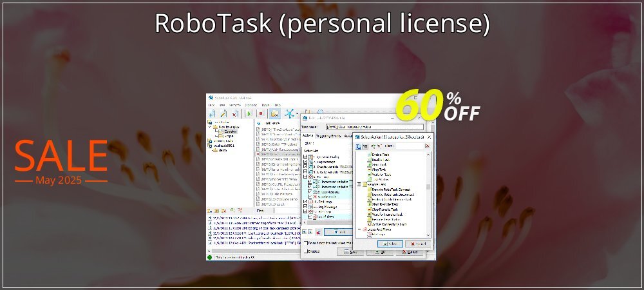
Task: Open the Options menu in RoboTask
Action: pyautogui.click(x=251, y=105)
